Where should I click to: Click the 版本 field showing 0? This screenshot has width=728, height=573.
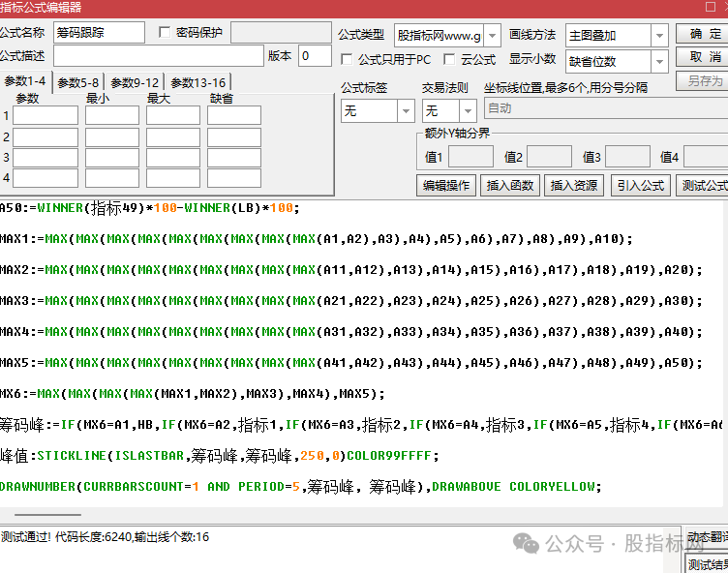pyautogui.click(x=315, y=56)
